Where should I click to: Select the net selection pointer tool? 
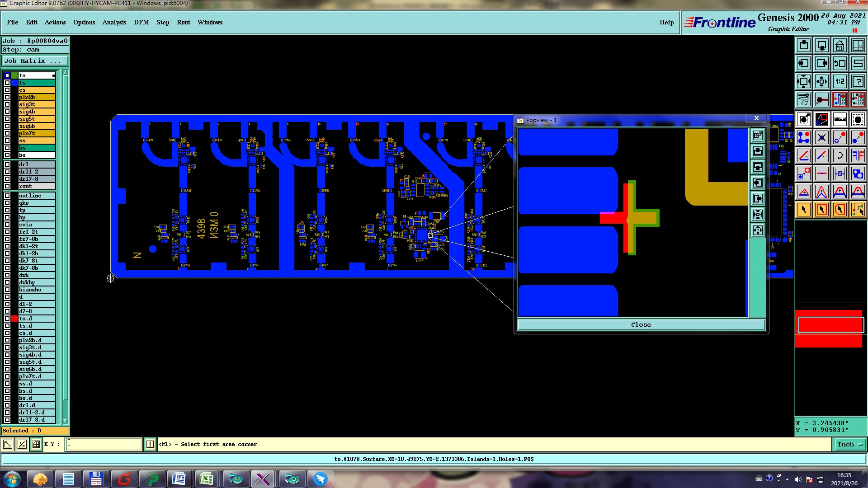click(x=858, y=210)
